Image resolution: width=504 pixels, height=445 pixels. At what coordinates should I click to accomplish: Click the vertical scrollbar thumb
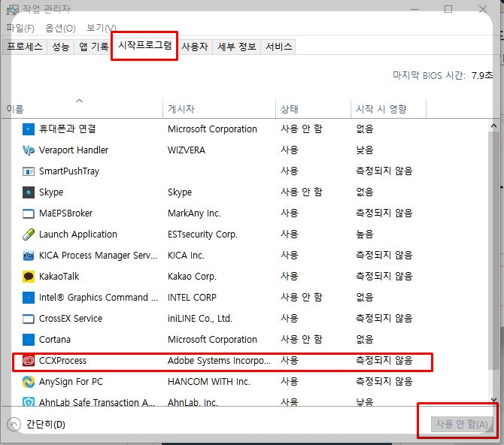click(x=493, y=250)
